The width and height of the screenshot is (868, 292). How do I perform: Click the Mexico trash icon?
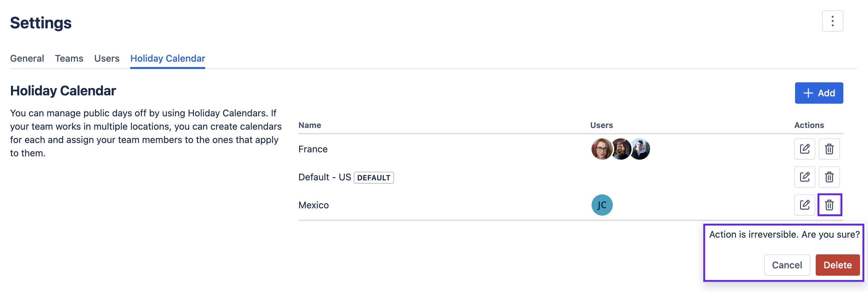[829, 205]
